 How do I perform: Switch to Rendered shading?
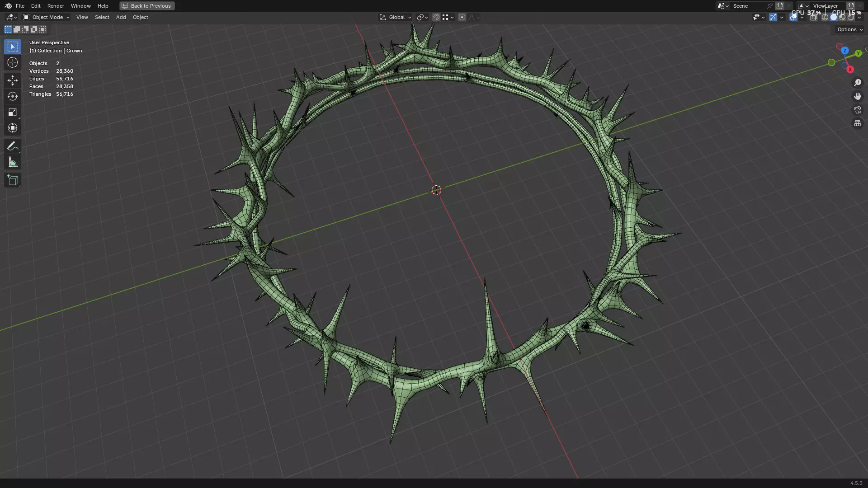pos(851,17)
